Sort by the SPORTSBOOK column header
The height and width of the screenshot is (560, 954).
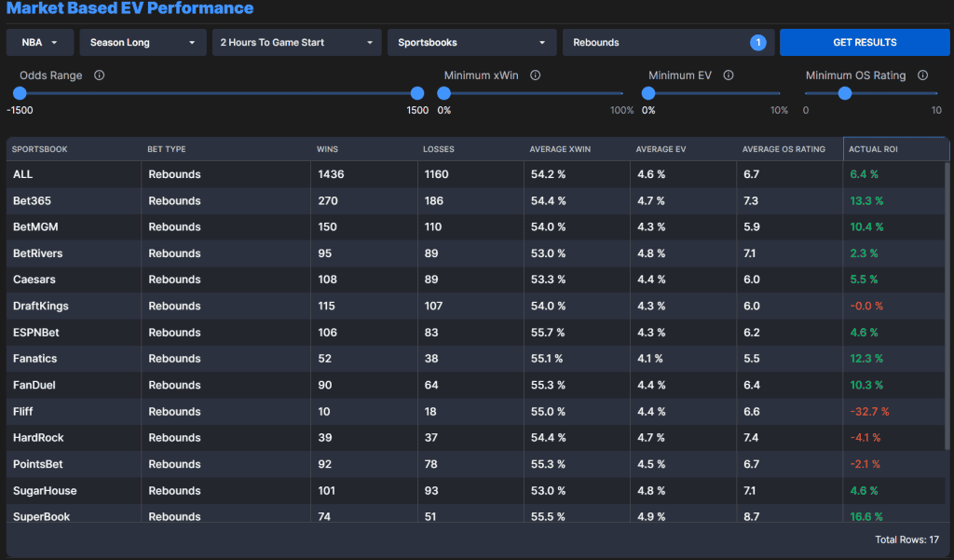(74, 149)
